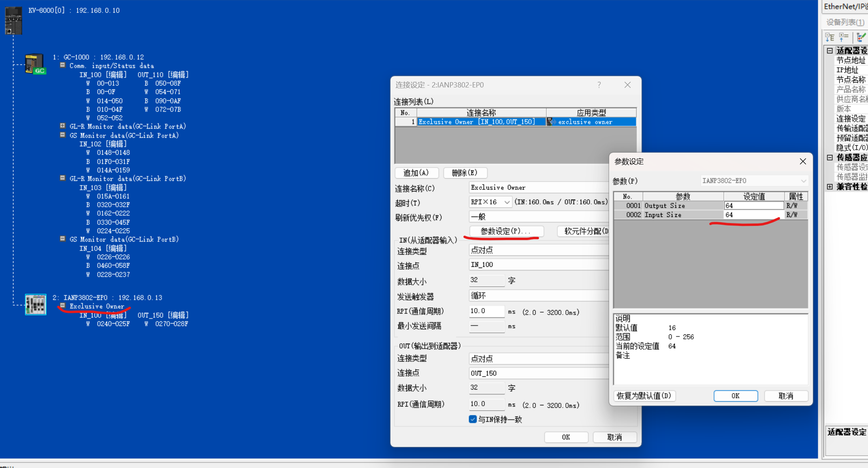
Task: Open the IANP3802-EP0 parameter dropdown
Action: (803, 181)
